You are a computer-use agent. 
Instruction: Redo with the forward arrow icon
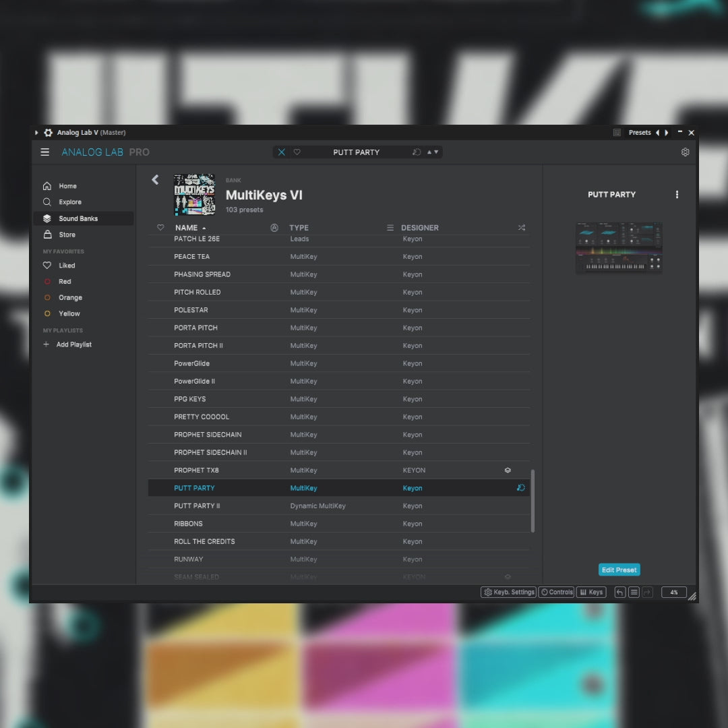point(647,592)
